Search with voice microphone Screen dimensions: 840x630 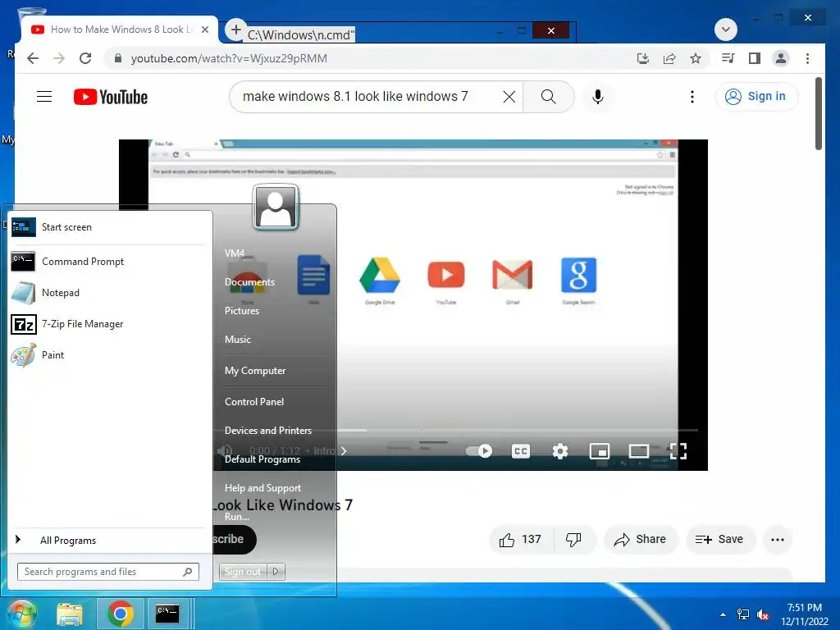click(598, 97)
